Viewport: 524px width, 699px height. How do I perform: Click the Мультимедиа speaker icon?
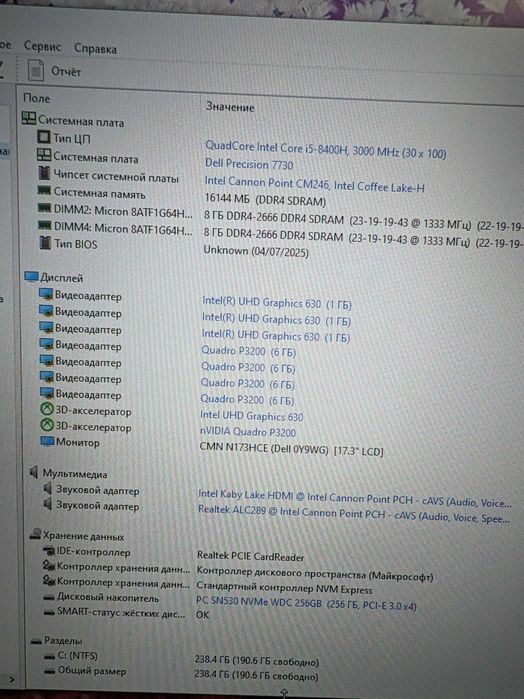pos(33,472)
